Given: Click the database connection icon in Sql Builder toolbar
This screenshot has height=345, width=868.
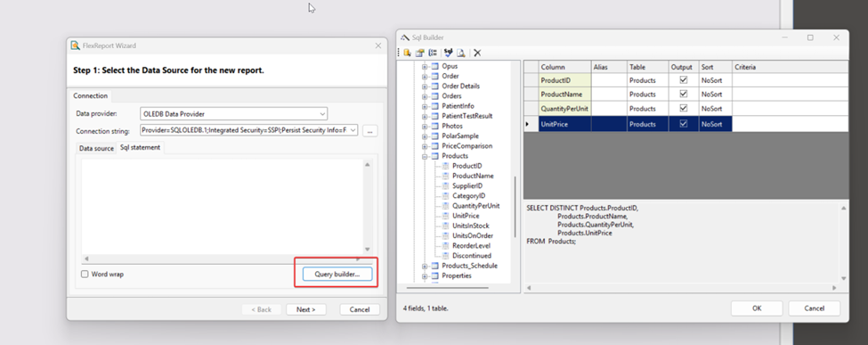Looking at the screenshot, I should [407, 53].
